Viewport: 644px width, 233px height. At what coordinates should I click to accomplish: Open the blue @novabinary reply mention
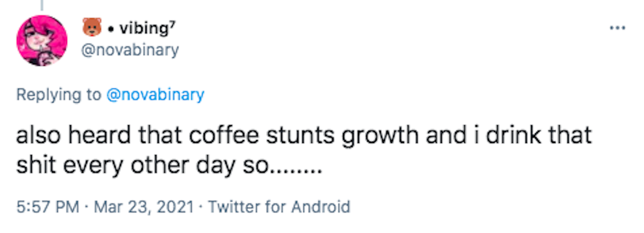(x=155, y=95)
